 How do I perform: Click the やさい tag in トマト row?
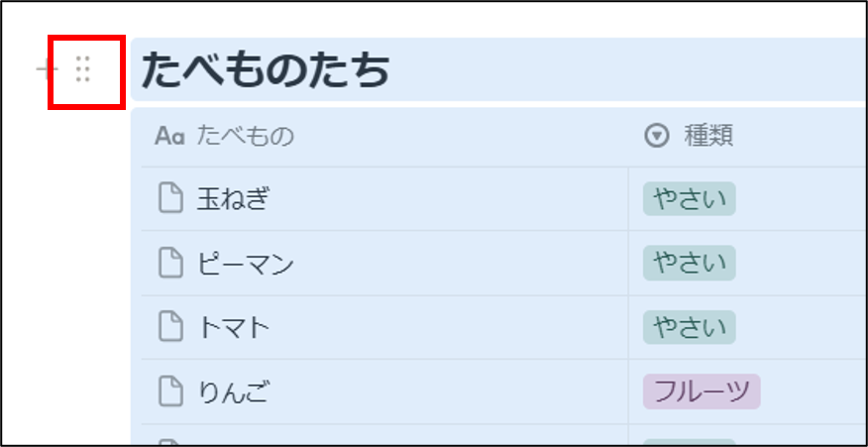[690, 327]
